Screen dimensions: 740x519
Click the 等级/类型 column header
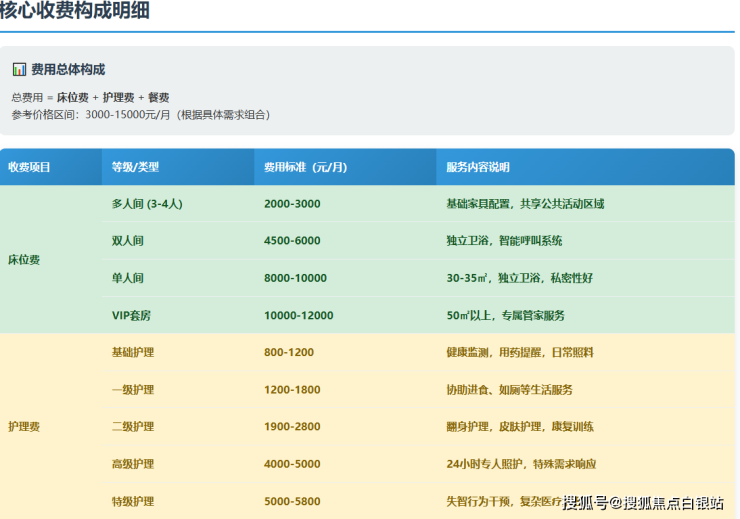tap(136, 167)
